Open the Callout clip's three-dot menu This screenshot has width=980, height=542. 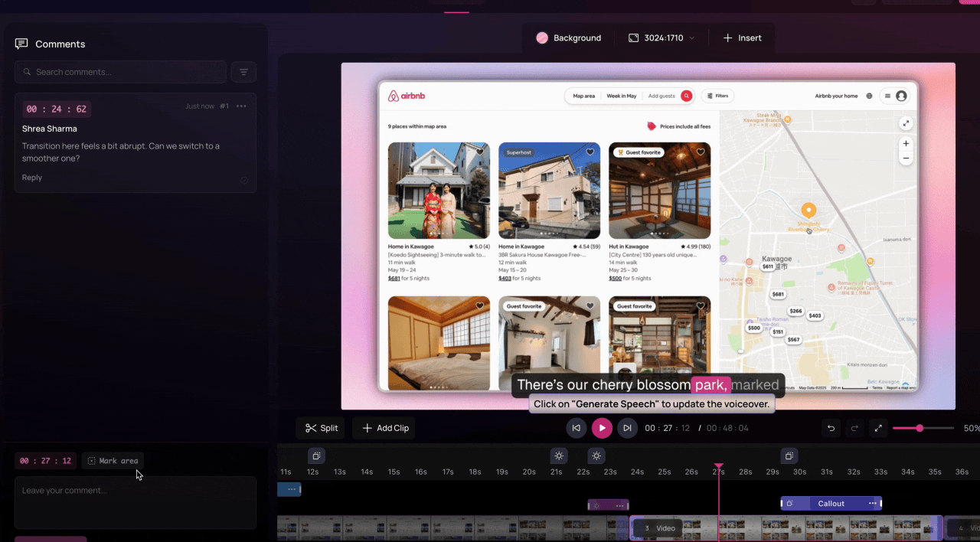point(872,503)
